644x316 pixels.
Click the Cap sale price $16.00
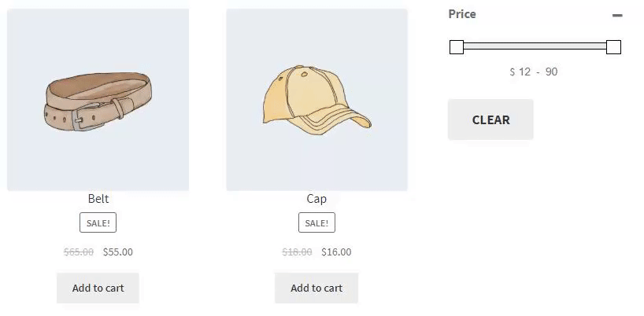pyautogui.click(x=336, y=252)
